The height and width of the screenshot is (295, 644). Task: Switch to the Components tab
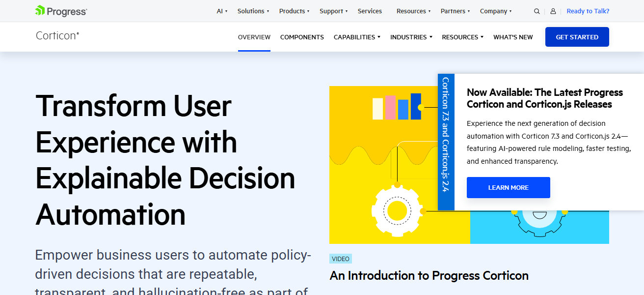pos(302,37)
